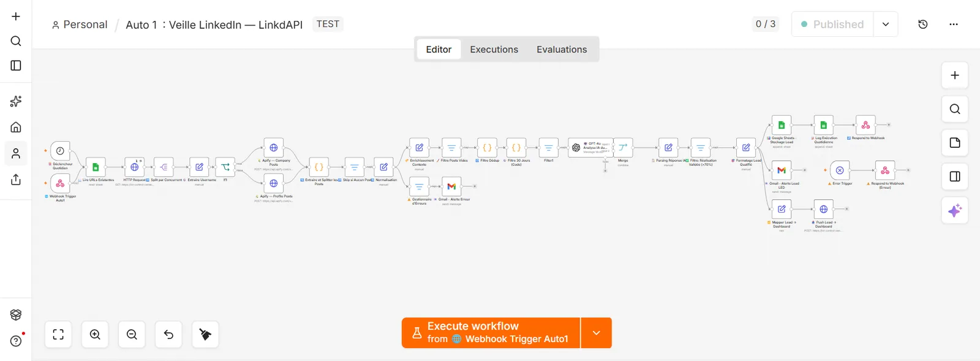The image size is (980, 361).
Task: Open AI assistant sparkle button
Action: 955,211
